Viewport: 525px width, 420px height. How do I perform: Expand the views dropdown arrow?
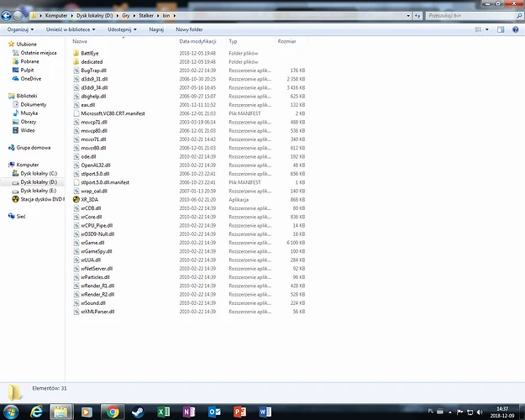487,29
